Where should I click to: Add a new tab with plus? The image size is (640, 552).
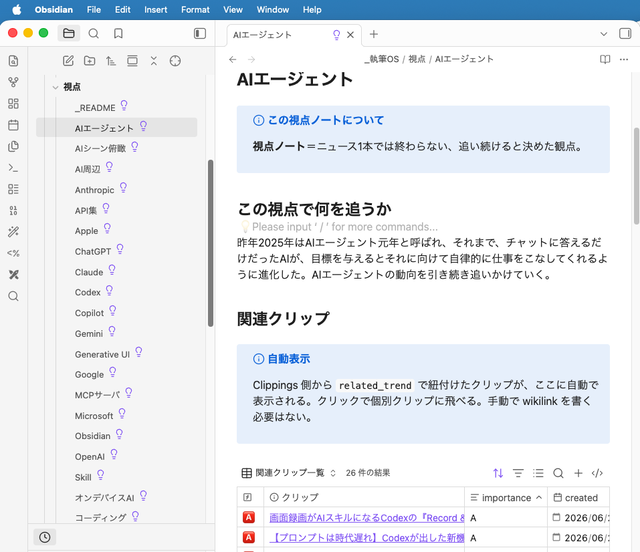(x=373, y=34)
